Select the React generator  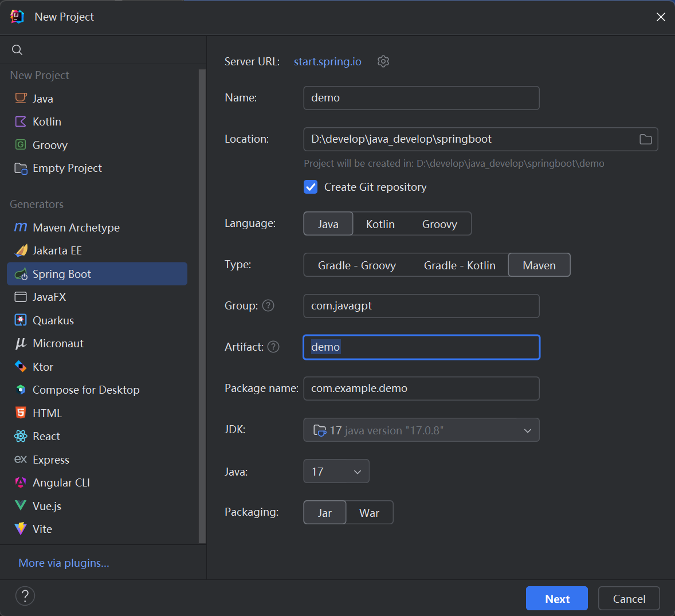click(x=48, y=435)
